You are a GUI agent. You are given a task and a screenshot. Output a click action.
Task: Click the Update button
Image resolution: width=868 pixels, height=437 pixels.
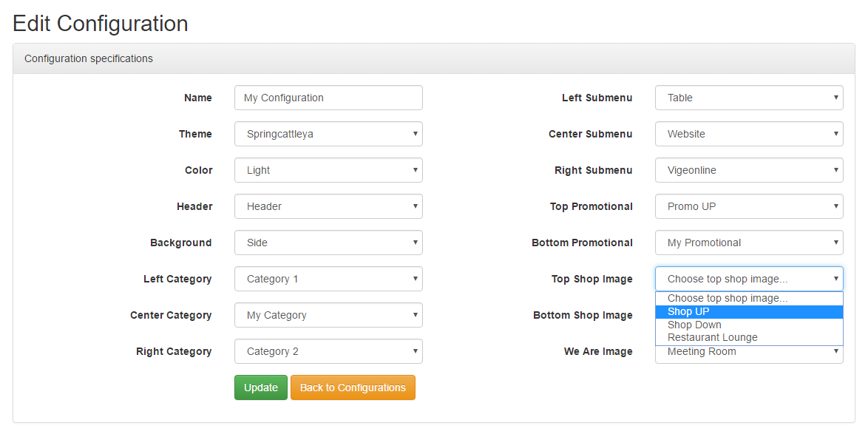pyautogui.click(x=261, y=387)
